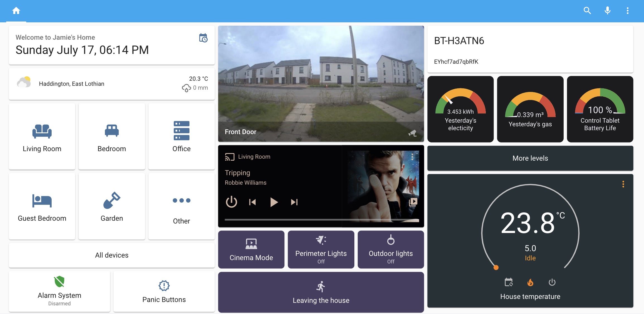Turn thermostat off with power icon
Screen dimensions: 644x314
pyautogui.click(x=552, y=282)
